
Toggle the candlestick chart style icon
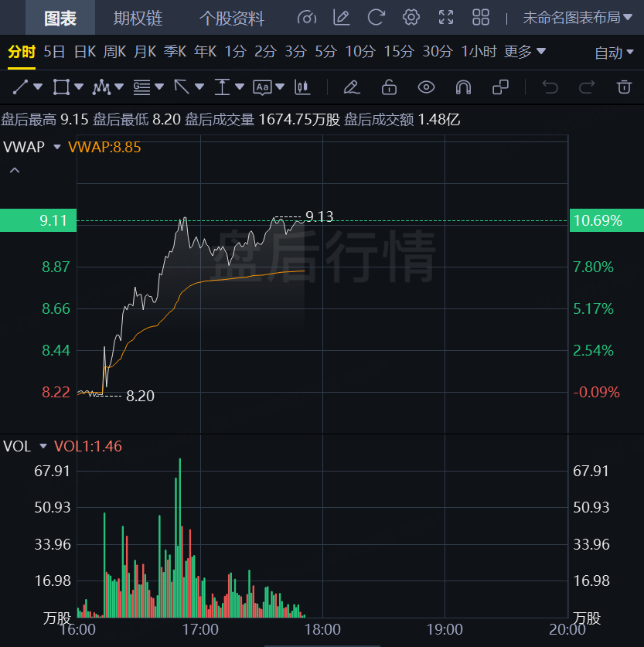click(x=302, y=87)
